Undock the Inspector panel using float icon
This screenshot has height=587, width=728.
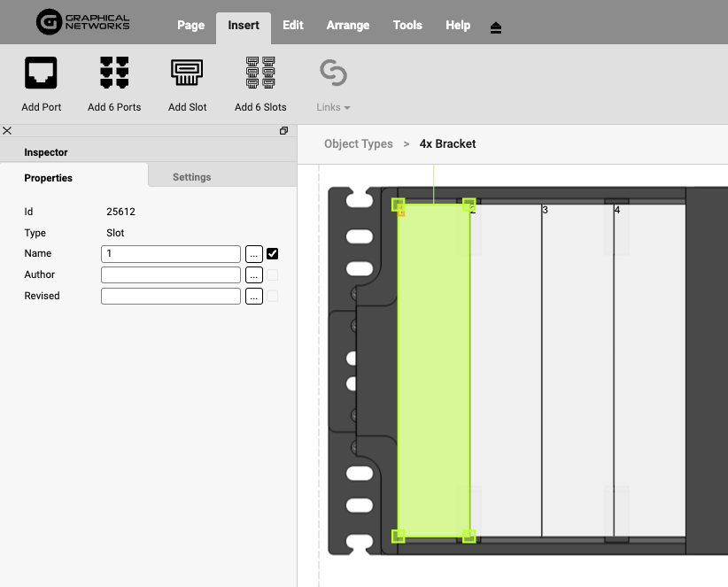coord(284,131)
